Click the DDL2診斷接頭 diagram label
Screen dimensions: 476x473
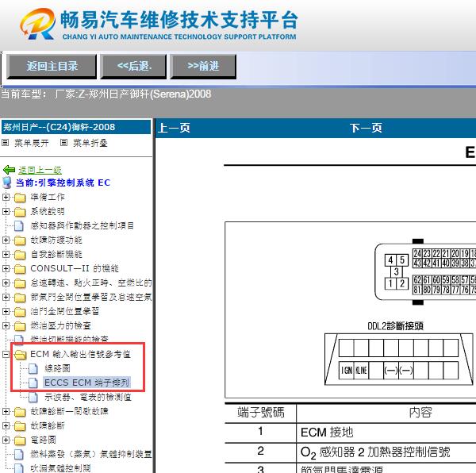click(395, 326)
